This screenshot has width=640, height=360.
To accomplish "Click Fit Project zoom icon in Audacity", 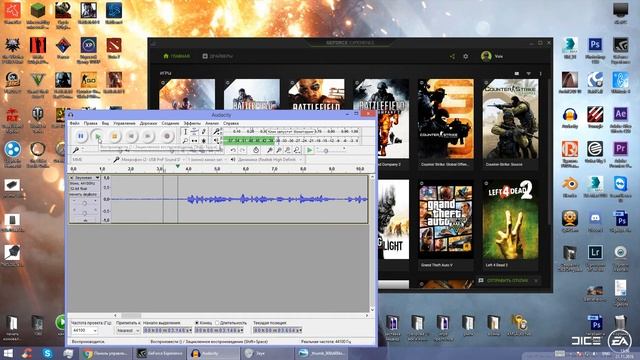I will pos(297,150).
